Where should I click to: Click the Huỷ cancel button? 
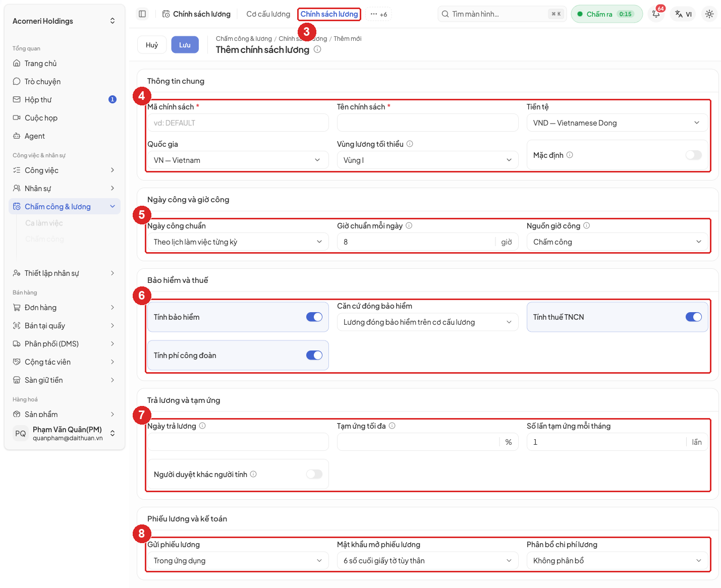tap(152, 45)
